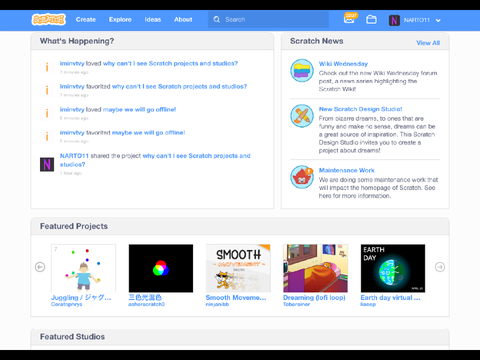
Task: Click the Wiki Wednesday news icon
Action: tap(302, 70)
